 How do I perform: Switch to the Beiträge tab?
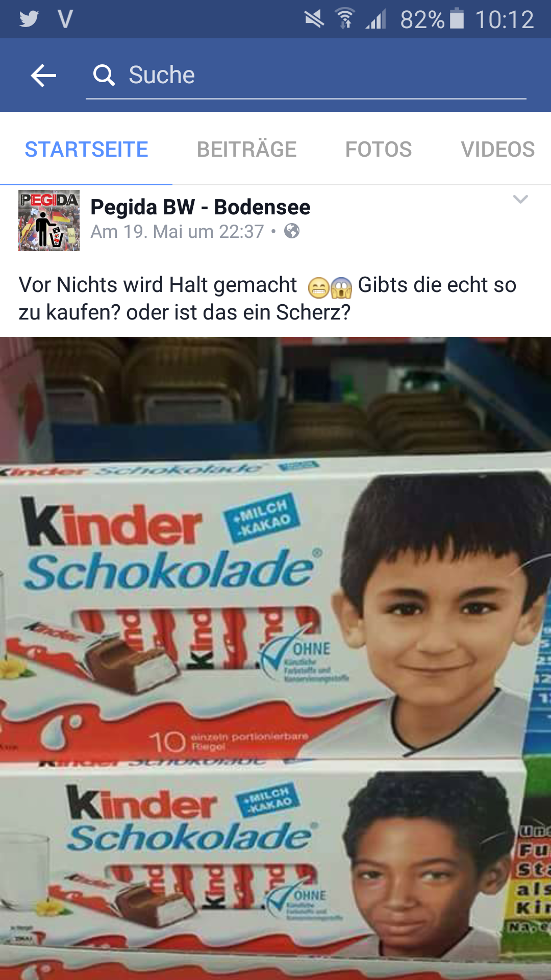tap(246, 150)
